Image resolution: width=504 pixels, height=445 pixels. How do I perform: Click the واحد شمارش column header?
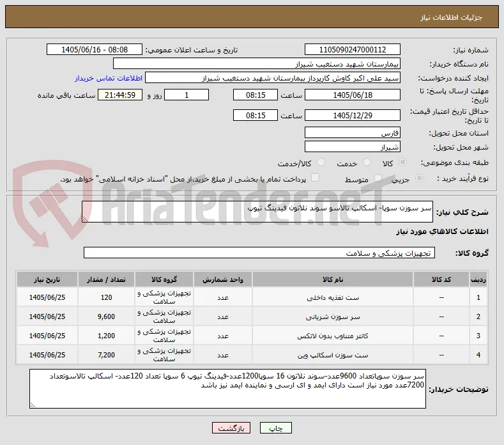coord(223,279)
